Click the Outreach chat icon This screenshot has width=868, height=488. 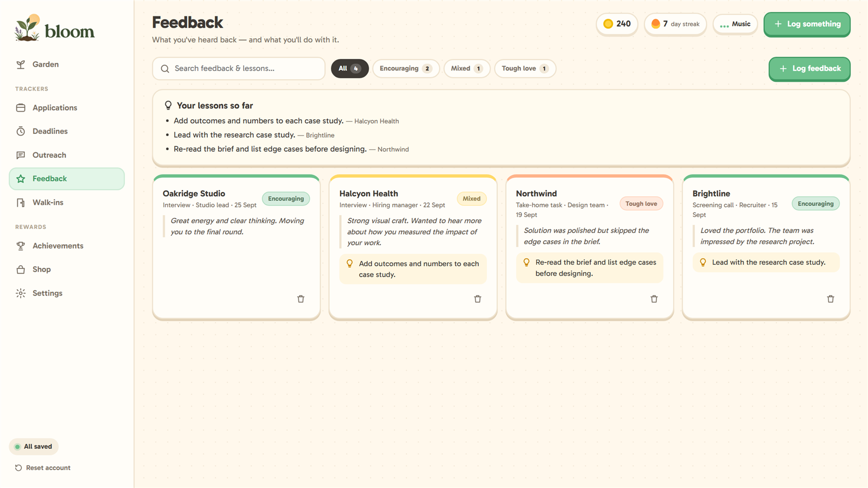coord(21,155)
